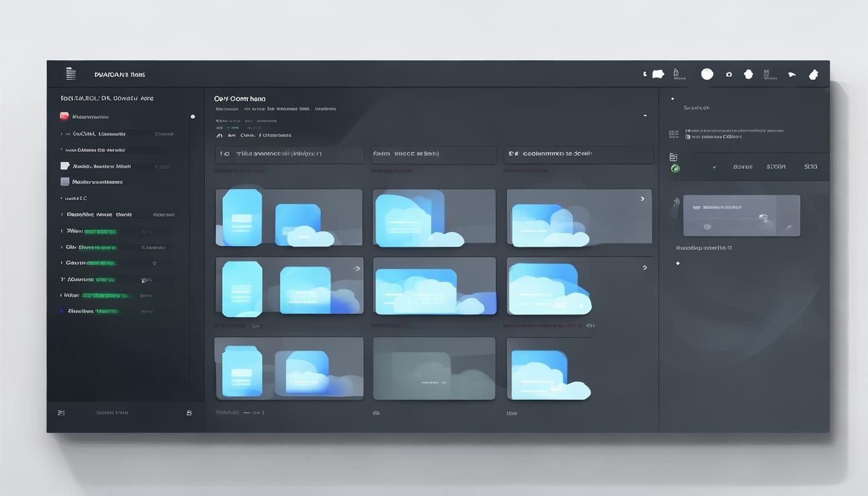Toggle the green checkmark in the right panel
This screenshot has height=496, width=868.
click(x=714, y=167)
